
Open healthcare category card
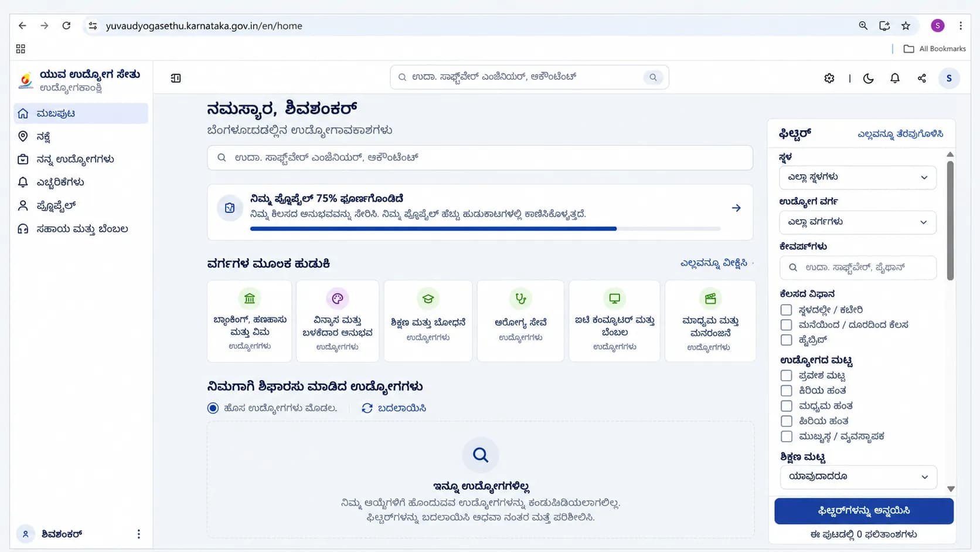click(520, 321)
